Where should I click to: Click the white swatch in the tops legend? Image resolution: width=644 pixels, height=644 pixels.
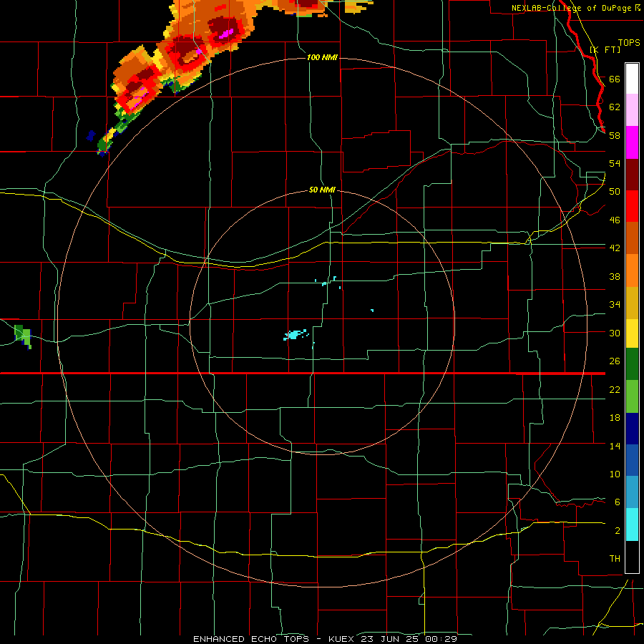pos(632,79)
